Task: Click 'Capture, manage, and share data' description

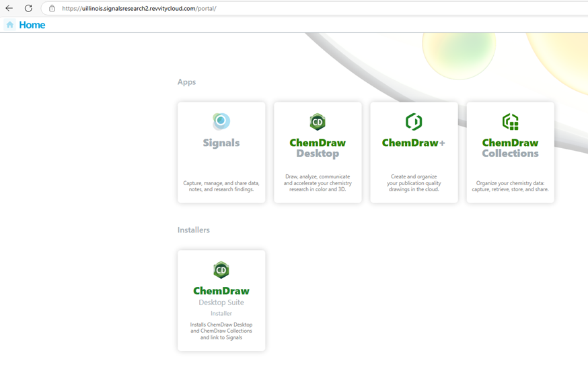Action: [221, 187]
